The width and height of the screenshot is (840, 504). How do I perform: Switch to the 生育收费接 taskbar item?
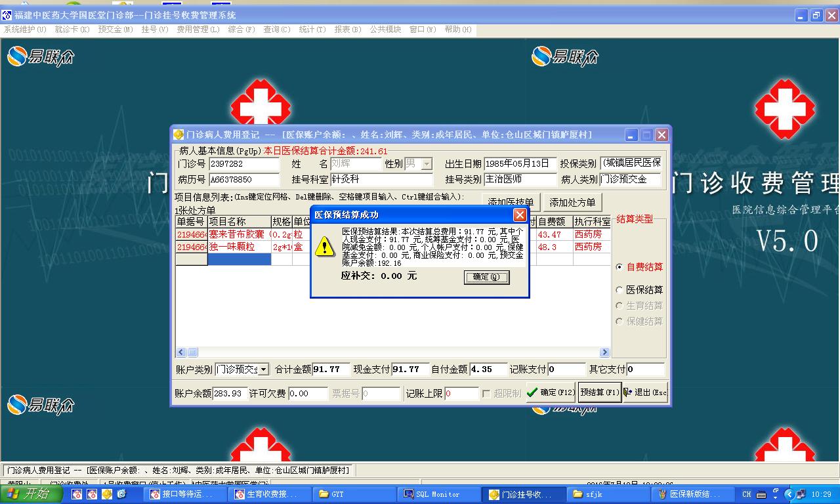point(270,494)
